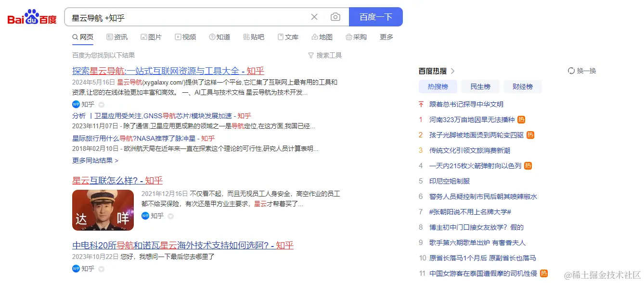The image size is (644, 283).
Task: Expand the 更多 menu
Action: (x=386, y=37)
